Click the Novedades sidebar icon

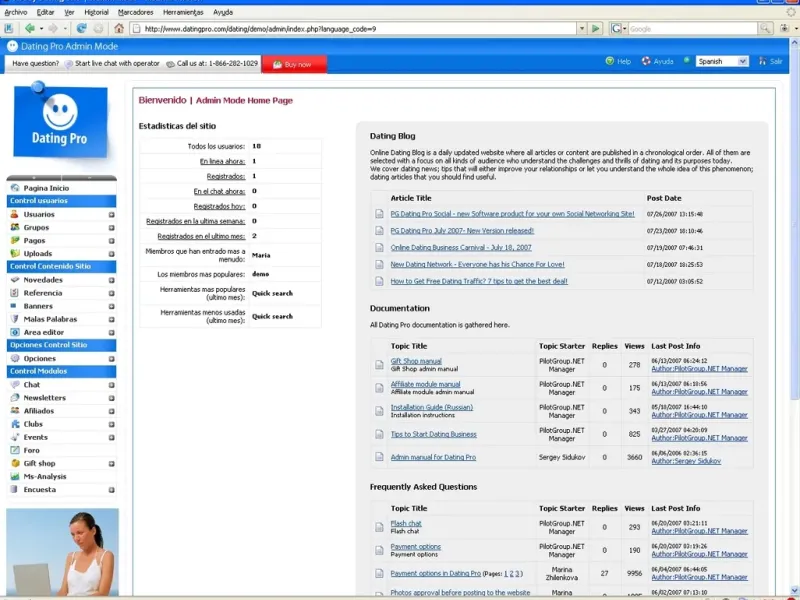(14, 280)
